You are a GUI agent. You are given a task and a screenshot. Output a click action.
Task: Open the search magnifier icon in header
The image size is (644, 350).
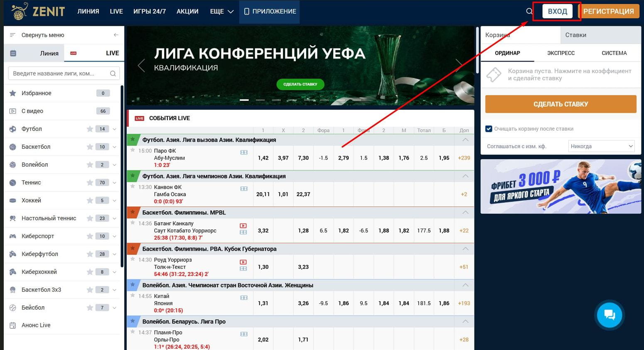(x=529, y=11)
